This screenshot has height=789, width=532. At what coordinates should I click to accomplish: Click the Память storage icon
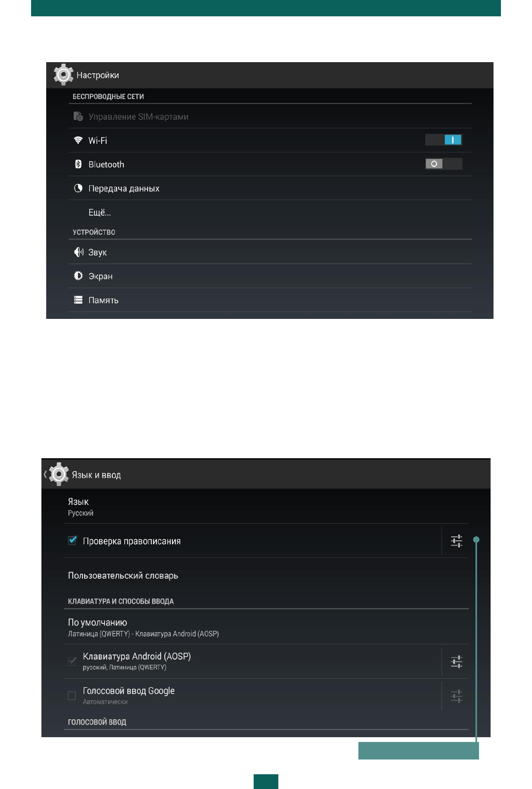pos(78,300)
